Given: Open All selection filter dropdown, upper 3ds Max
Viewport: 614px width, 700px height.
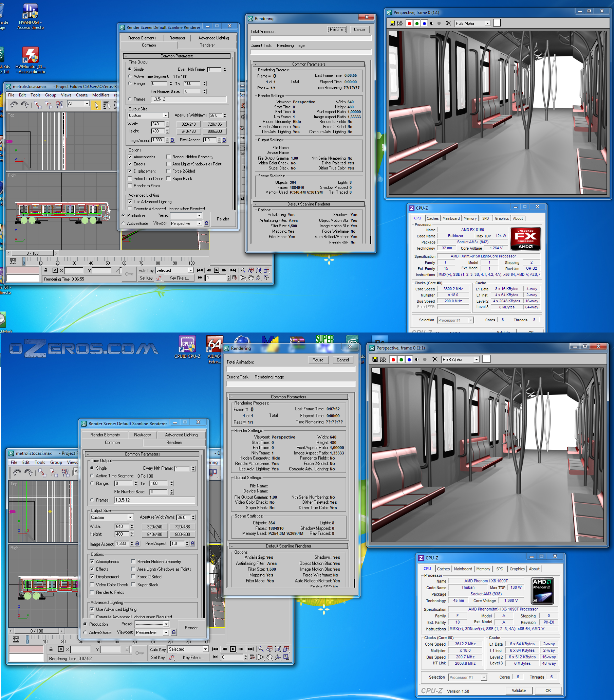Looking at the screenshot, I should (78, 104).
